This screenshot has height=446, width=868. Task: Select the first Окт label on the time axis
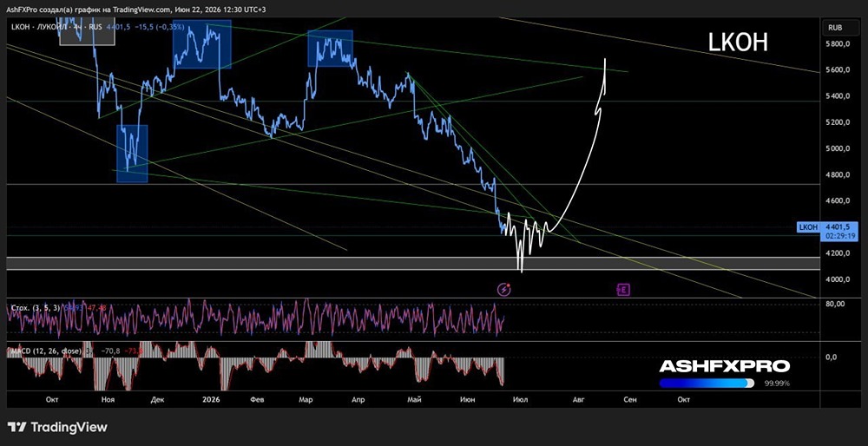tap(53, 399)
